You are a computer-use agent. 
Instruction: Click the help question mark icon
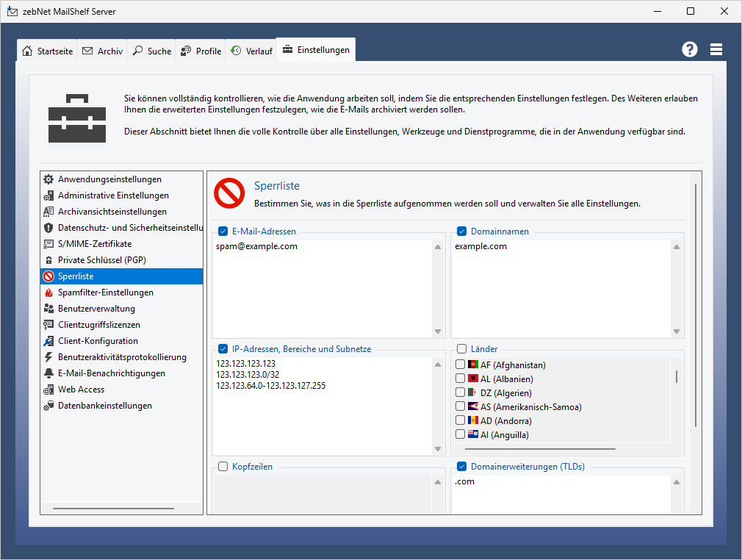pyautogui.click(x=689, y=49)
